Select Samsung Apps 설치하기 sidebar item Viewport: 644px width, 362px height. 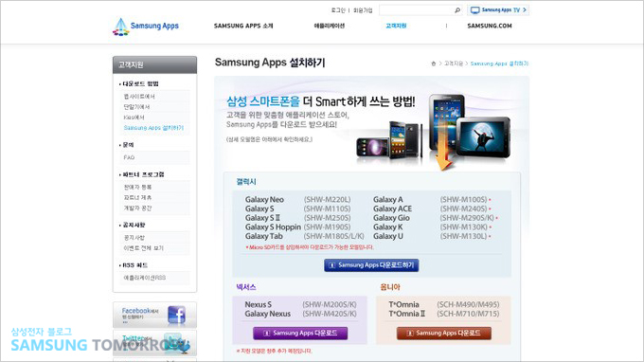(x=153, y=128)
